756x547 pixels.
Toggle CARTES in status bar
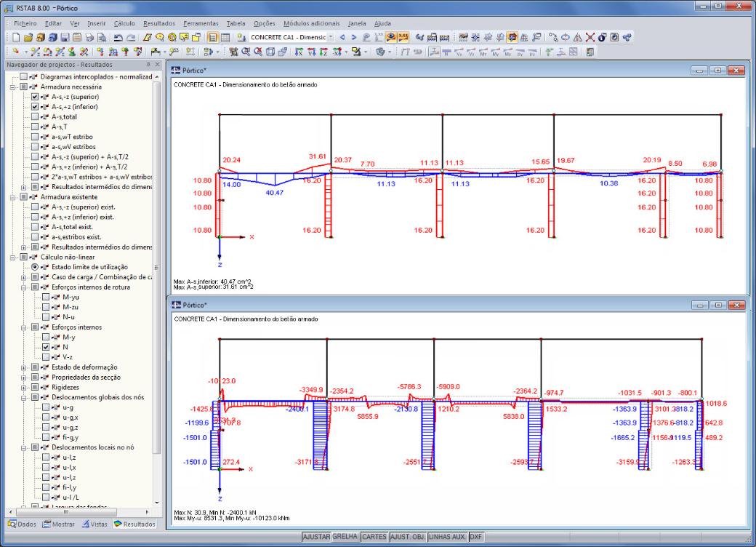[374, 536]
